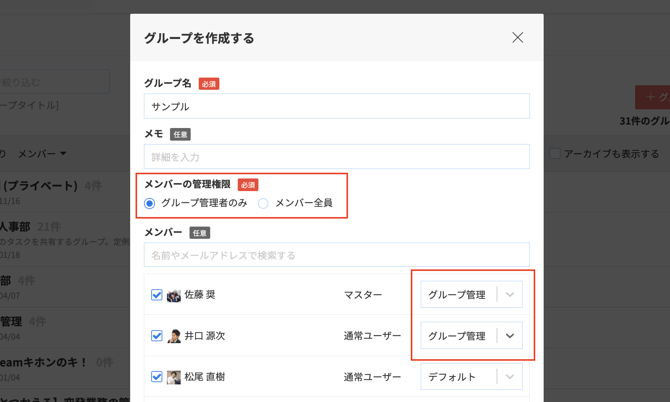670x402 pixels.
Task: Uncheck the checkbox for 松尾 直樹
Action: (156, 377)
